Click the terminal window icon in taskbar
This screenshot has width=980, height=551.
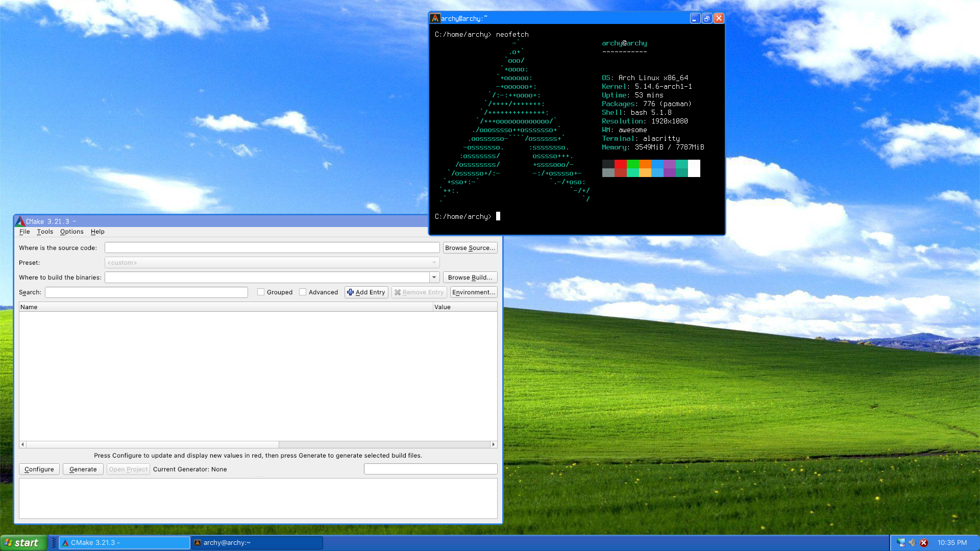coord(198,542)
